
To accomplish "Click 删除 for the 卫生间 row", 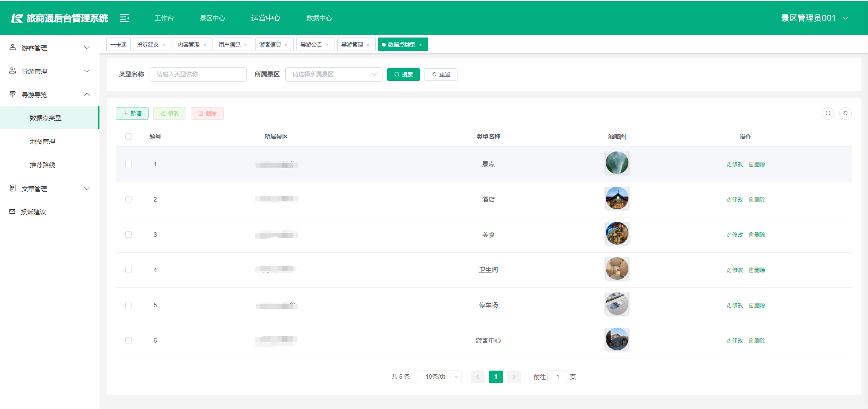I will tap(757, 270).
